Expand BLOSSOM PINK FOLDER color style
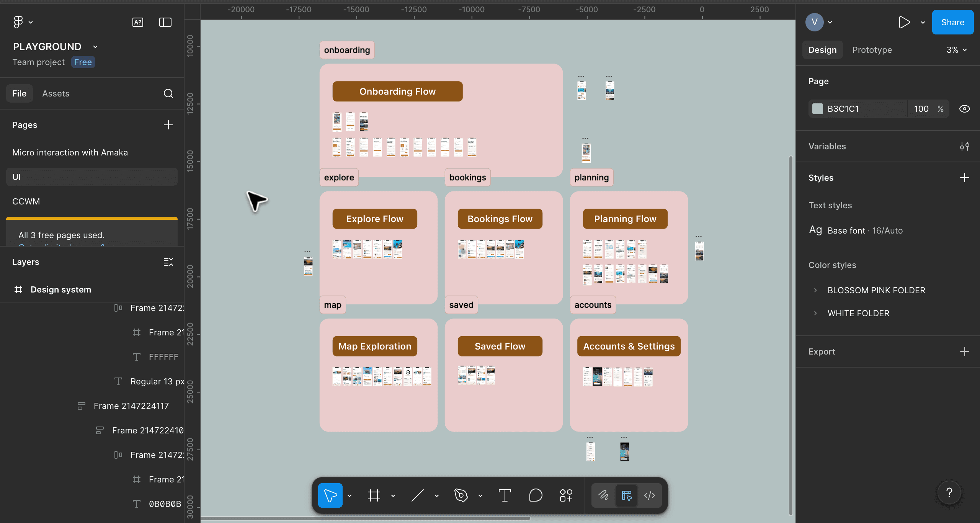 coord(815,290)
